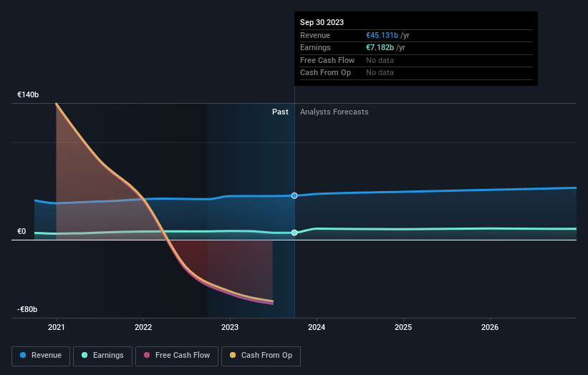
Task: Toggle the Earnings legend button
Action: pyautogui.click(x=102, y=356)
